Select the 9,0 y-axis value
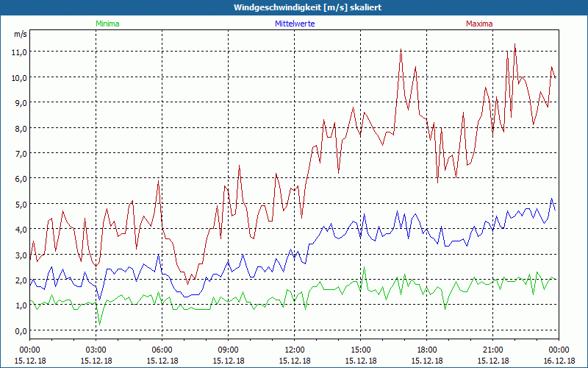This screenshot has height=368, width=588. 21,103
